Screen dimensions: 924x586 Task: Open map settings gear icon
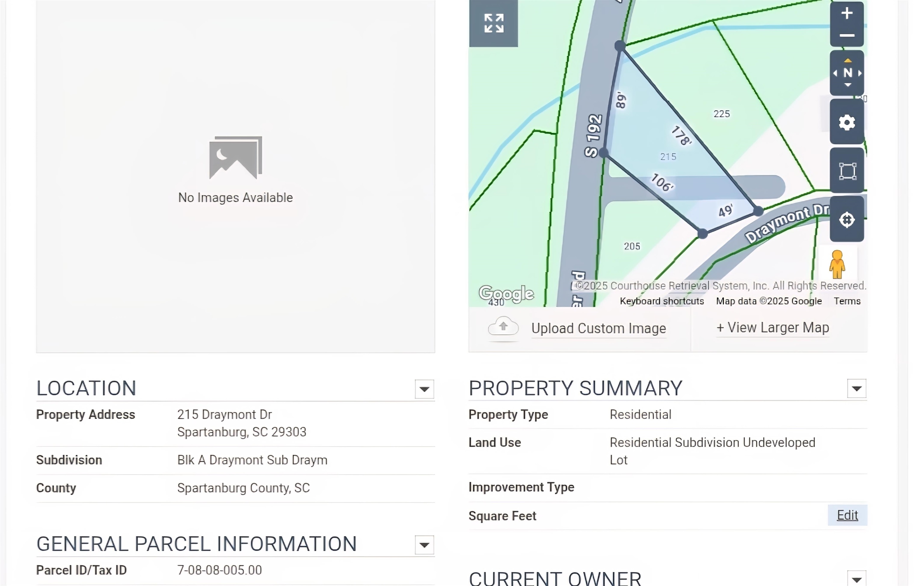(847, 122)
